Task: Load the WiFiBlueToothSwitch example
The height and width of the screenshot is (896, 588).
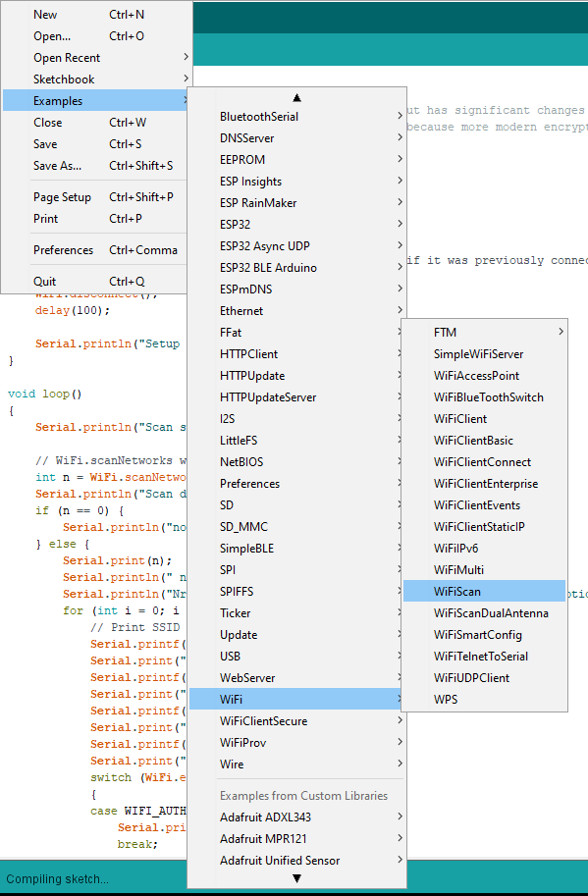Action: pos(485,397)
